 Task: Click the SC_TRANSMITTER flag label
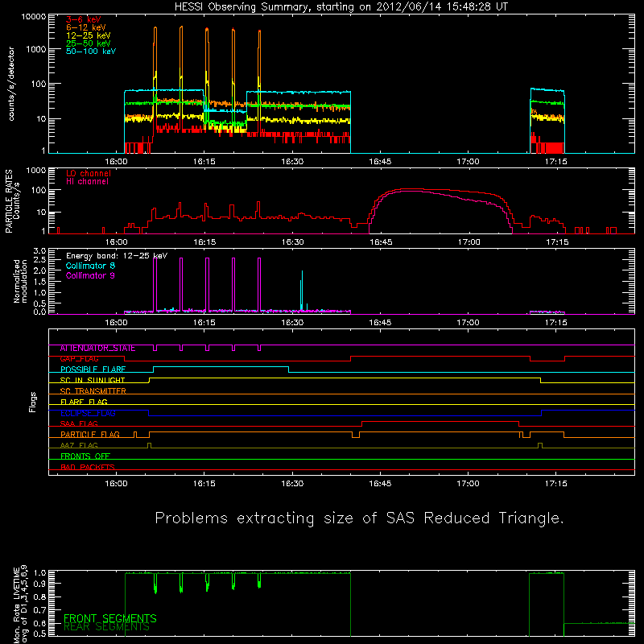[x=93, y=391]
